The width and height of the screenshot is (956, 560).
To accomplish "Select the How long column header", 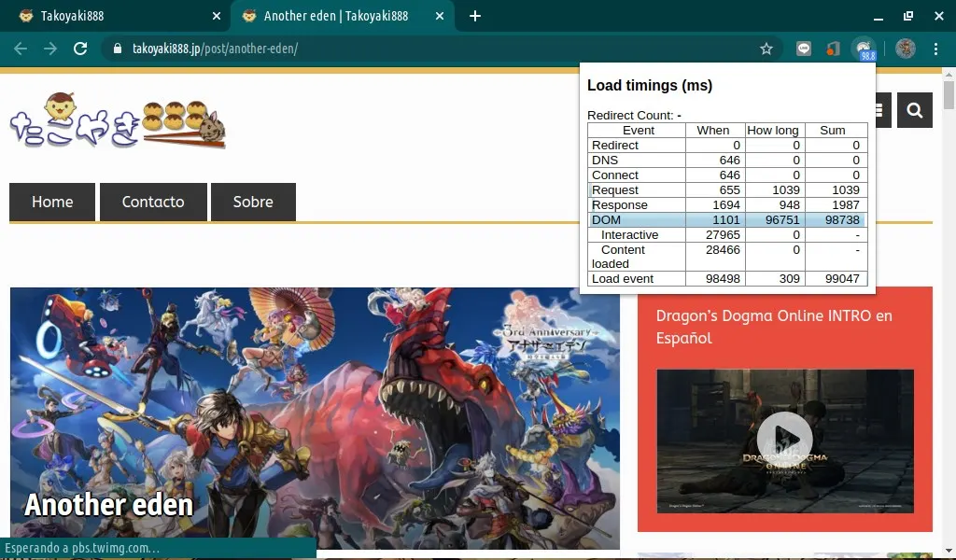I will point(772,131).
